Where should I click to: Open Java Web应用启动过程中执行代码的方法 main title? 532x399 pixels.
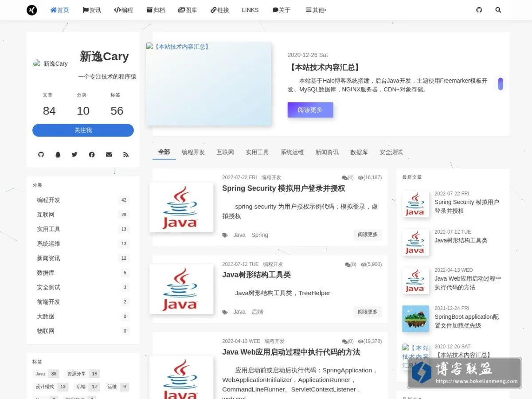(x=291, y=352)
